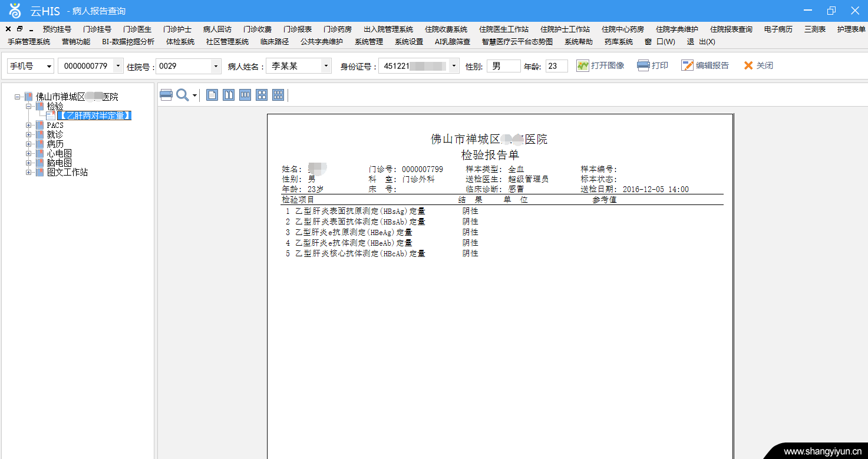This screenshot has width=868, height=459.
Task: Click the 打开图像 chart icon
Action: (583, 65)
